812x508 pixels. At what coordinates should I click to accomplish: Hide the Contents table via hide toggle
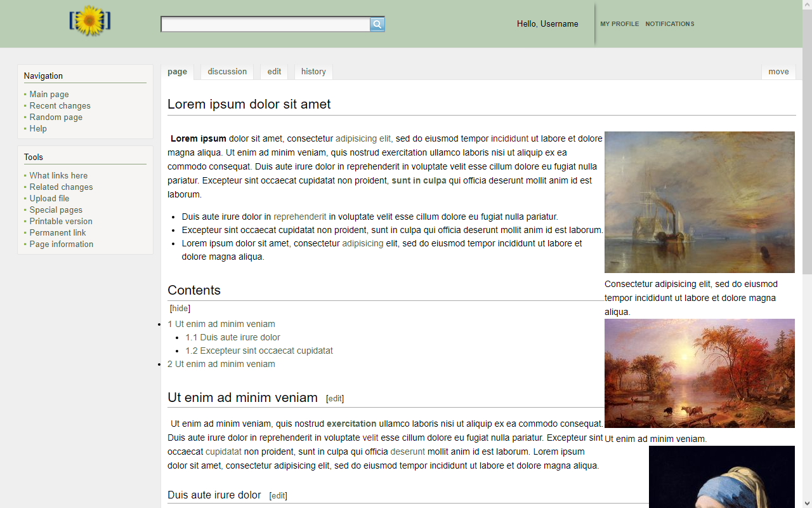[x=180, y=309]
